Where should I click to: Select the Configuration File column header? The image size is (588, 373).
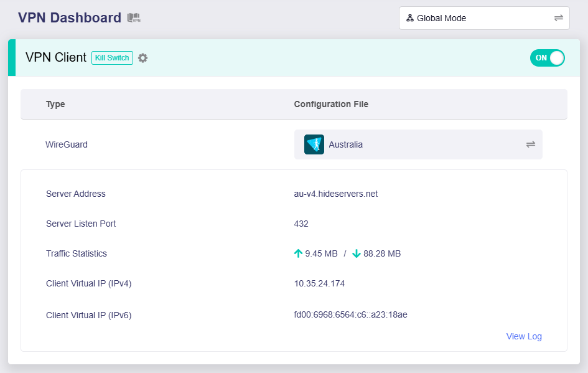coord(331,104)
